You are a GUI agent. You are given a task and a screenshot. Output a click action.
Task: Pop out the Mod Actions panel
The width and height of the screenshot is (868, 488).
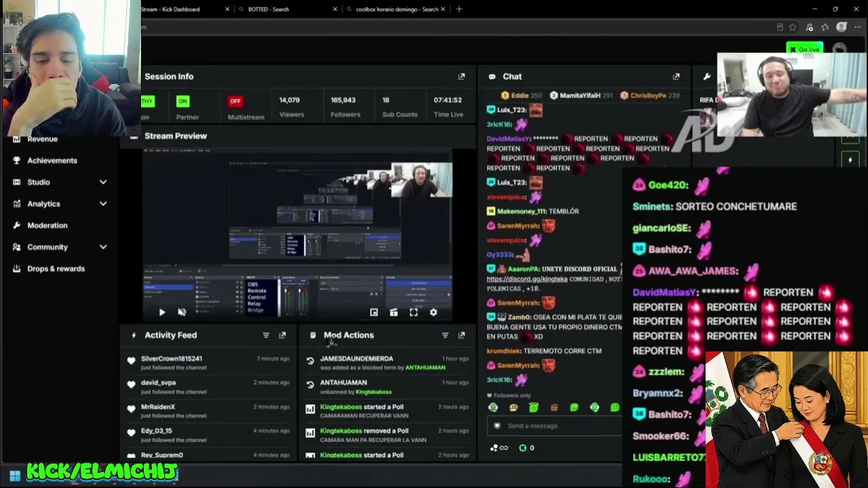461,335
